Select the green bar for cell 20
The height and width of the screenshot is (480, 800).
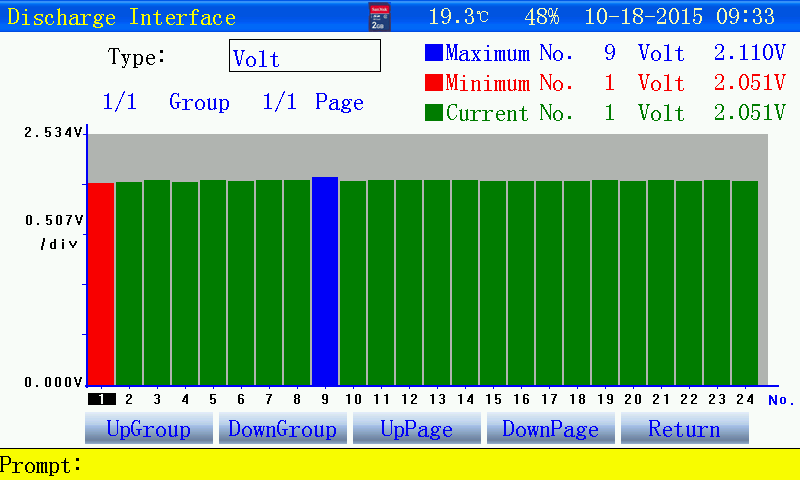[x=633, y=283]
